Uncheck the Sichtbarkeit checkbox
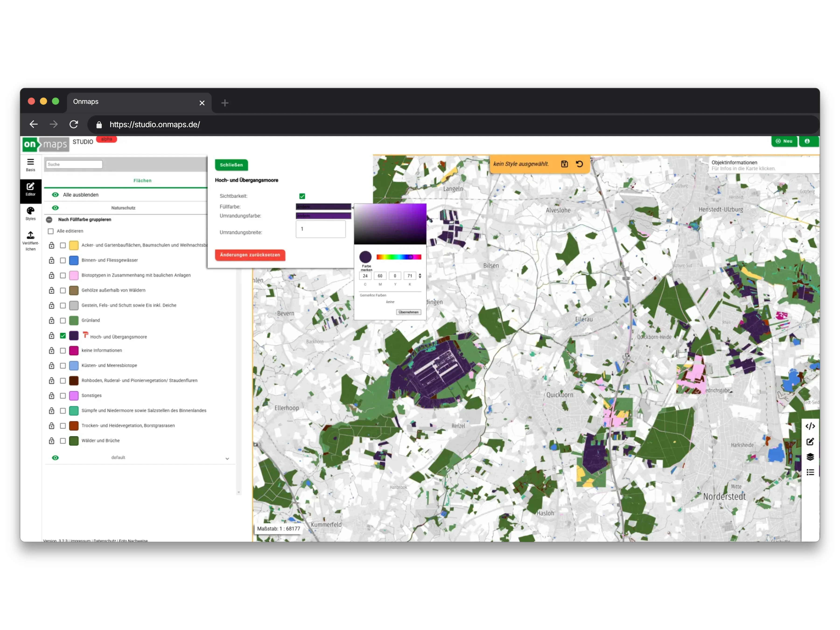The width and height of the screenshot is (840, 630). 302,196
